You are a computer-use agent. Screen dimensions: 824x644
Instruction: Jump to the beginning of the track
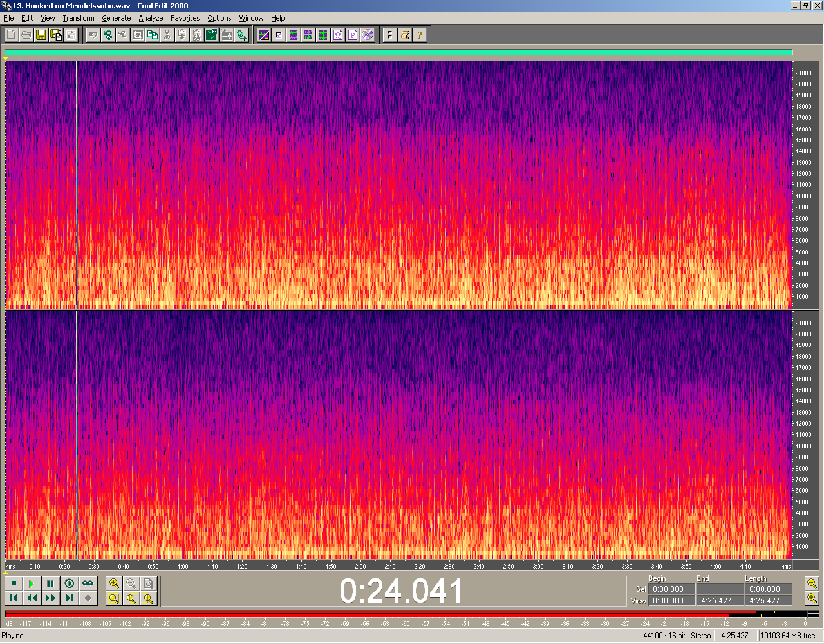coord(14,598)
